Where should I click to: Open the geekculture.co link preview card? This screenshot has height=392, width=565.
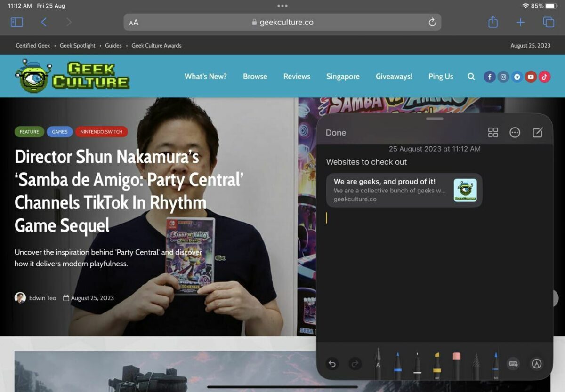pyautogui.click(x=404, y=190)
